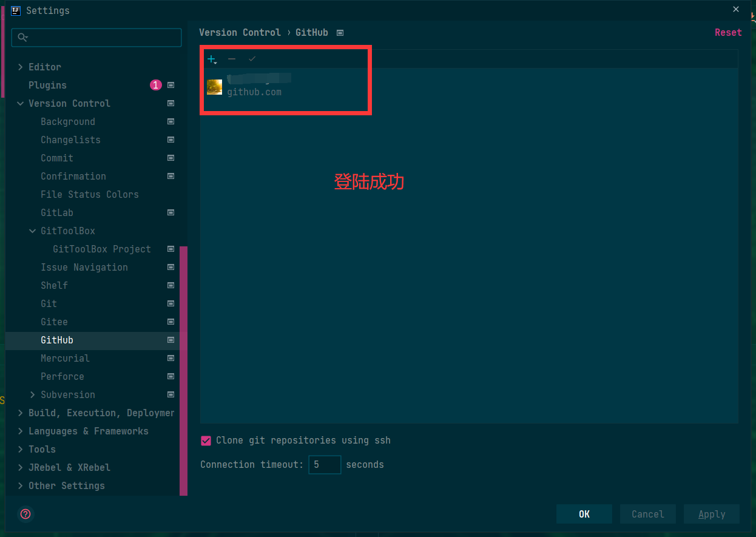756x537 pixels.
Task: Click the Changelists row marker icon
Action: pos(170,140)
